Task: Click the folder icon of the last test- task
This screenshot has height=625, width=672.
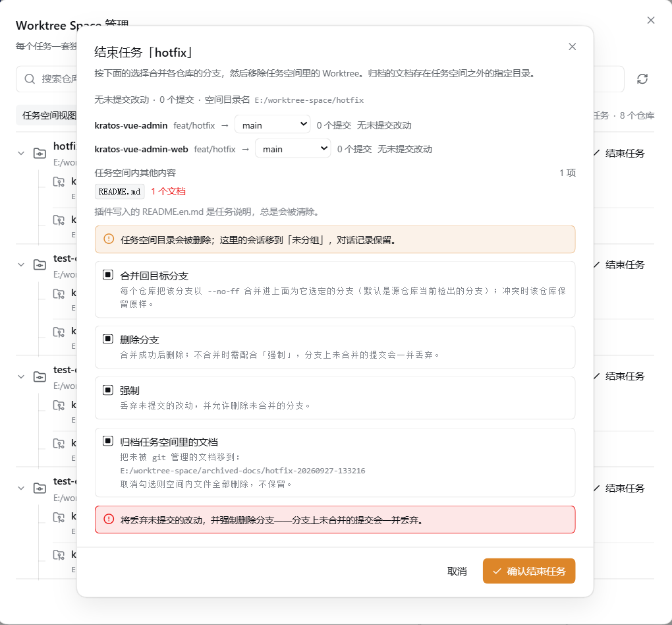Action: pos(40,488)
